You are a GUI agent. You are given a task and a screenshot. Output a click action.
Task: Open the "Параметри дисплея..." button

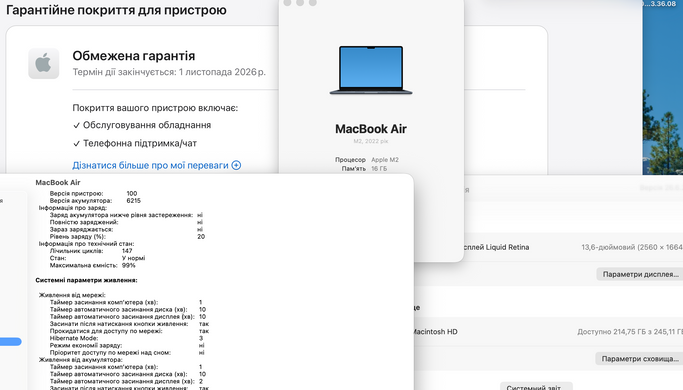[x=640, y=274]
